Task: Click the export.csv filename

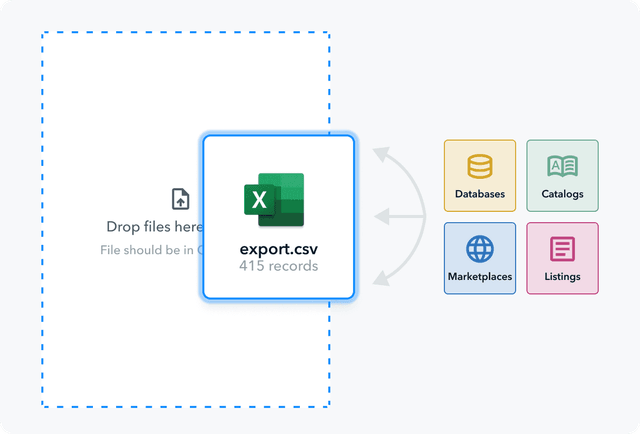Action: point(278,249)
